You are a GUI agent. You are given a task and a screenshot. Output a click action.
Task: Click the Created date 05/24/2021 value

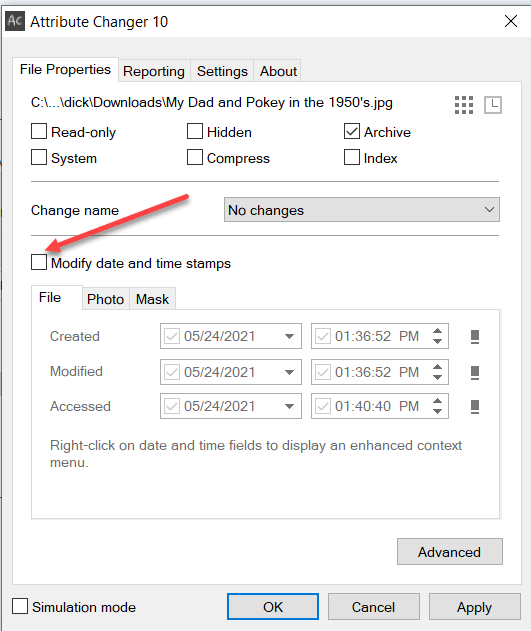pos(220,336)
